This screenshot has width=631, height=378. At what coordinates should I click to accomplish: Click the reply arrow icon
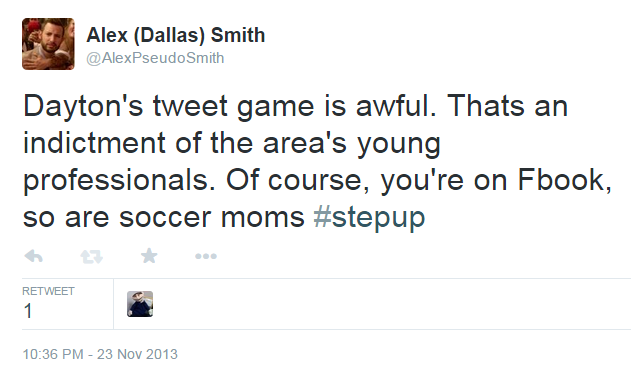[34, 256]
